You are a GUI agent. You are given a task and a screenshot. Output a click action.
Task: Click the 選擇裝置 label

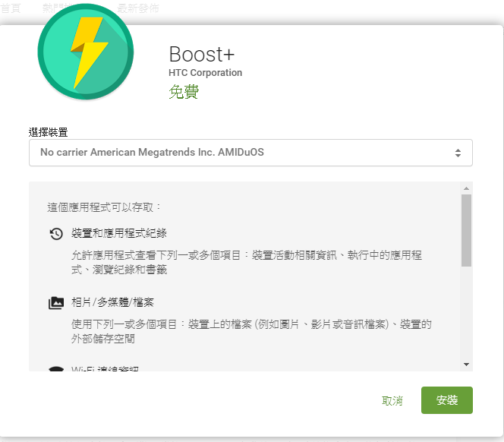[x=49, y=132]
